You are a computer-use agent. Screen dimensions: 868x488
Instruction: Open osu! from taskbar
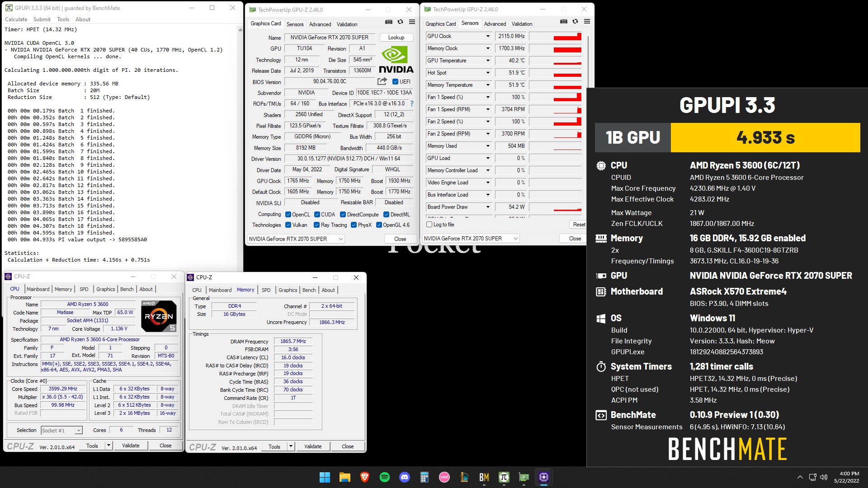[x=444, y=477]
